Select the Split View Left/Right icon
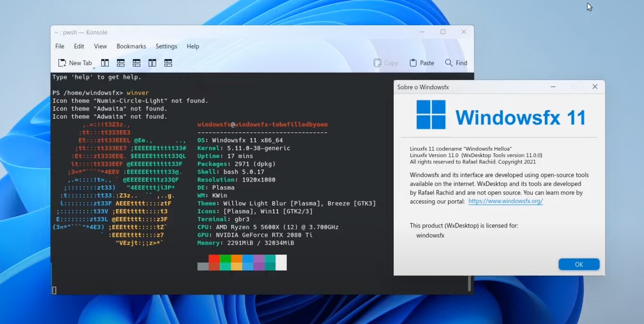Viewport: 644px width, 324px height. point(105,63)
